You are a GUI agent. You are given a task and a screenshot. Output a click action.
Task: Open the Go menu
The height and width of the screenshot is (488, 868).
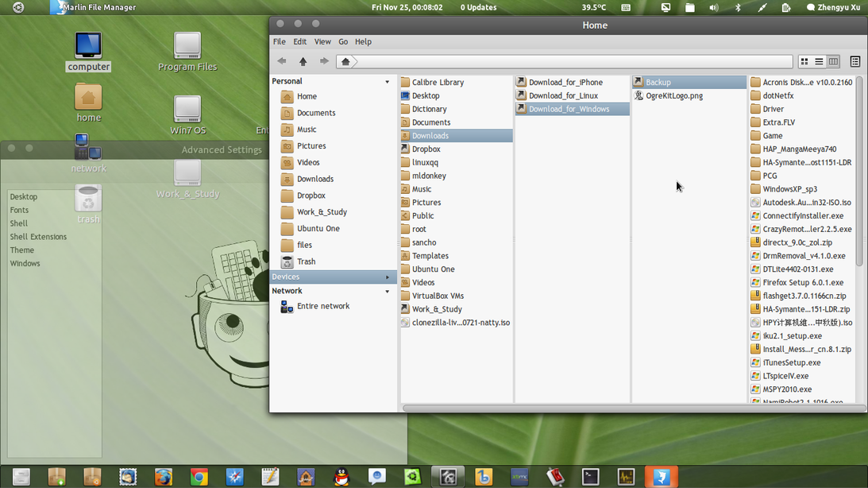(x=343, y=41)
